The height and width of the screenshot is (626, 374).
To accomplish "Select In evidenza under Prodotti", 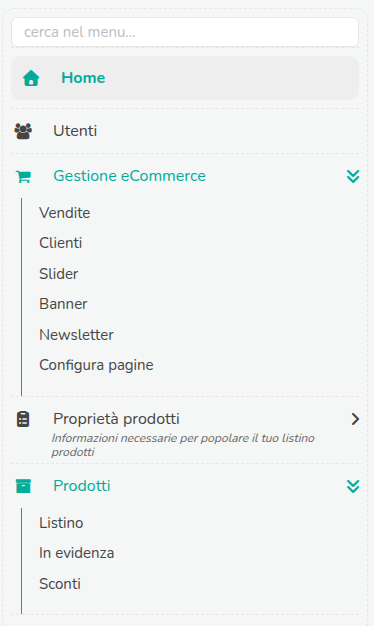I will pos(77,553).
